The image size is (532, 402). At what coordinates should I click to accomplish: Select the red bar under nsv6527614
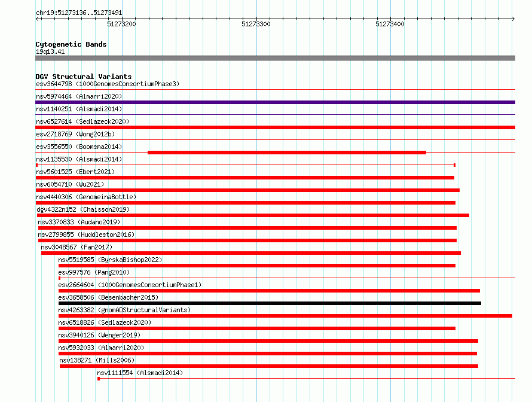click(275, 127)
